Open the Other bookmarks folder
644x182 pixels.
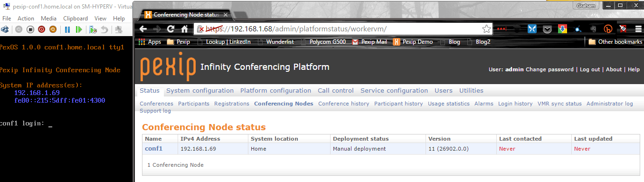pos(615,42)
